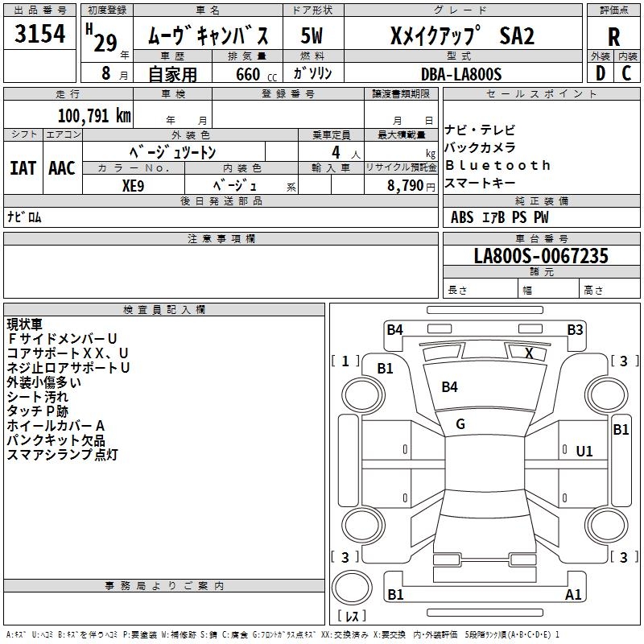Screen dimensions: 644x644
Task: Click the [1] tire rating marker
Action: [345, 361]
